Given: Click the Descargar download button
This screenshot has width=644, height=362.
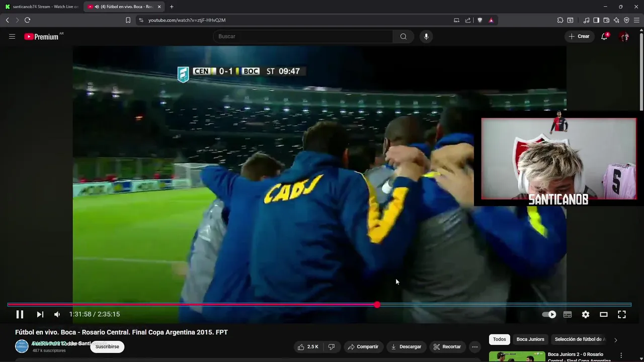Looking at the screenshot, I should pyautogui.click(x=406, y=347).
